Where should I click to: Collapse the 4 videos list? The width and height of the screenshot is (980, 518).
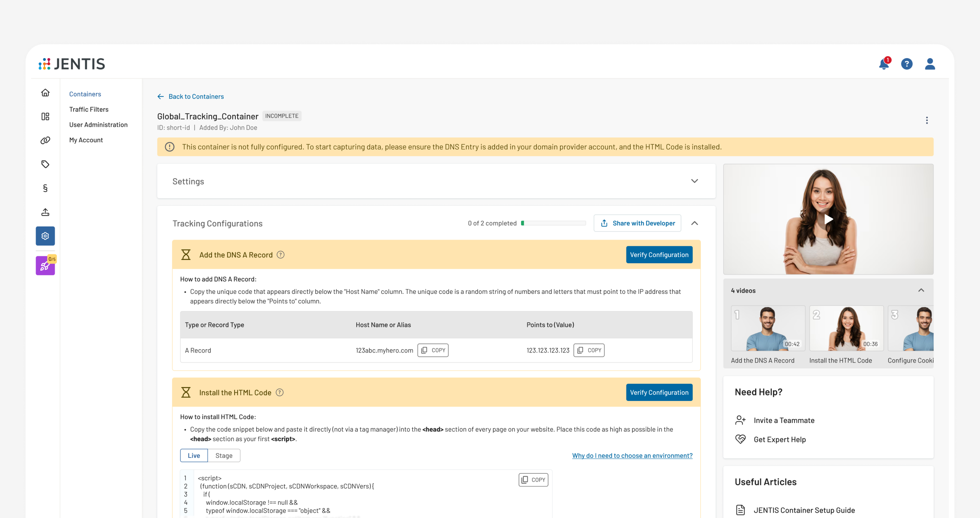(921, 290)
